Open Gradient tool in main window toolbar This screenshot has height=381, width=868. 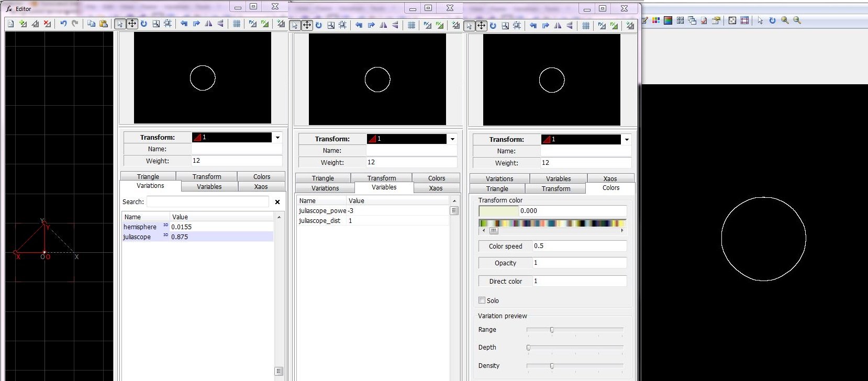coord(656,20)
